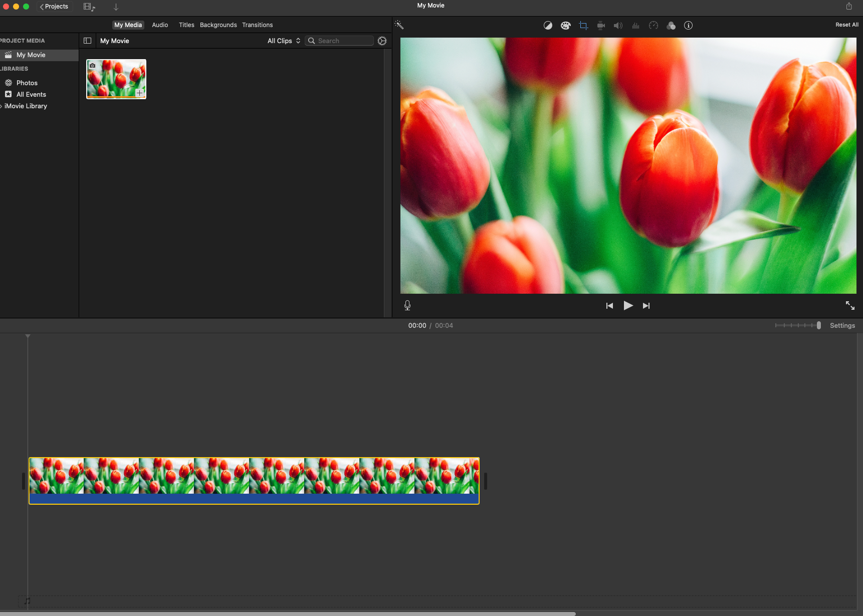Switch to the My Media tab
This screenshot has width=863, height=616.
click(x=128, y=25)
